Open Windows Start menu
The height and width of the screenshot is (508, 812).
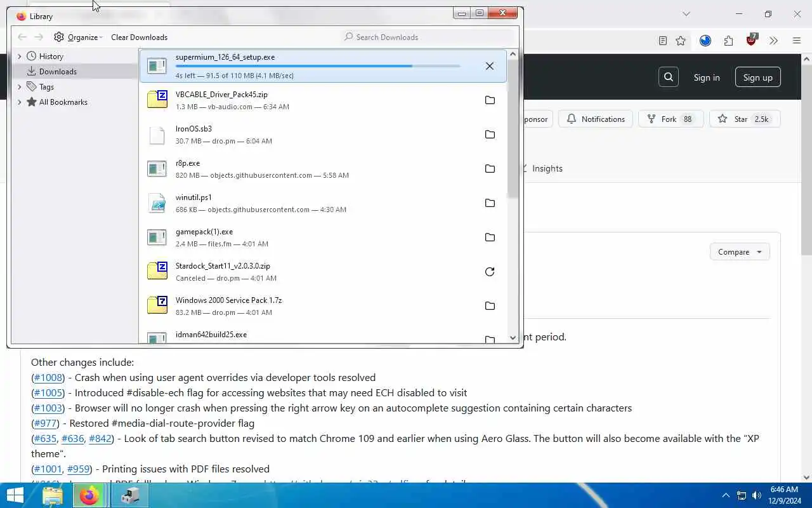click(x=14, y=495)
